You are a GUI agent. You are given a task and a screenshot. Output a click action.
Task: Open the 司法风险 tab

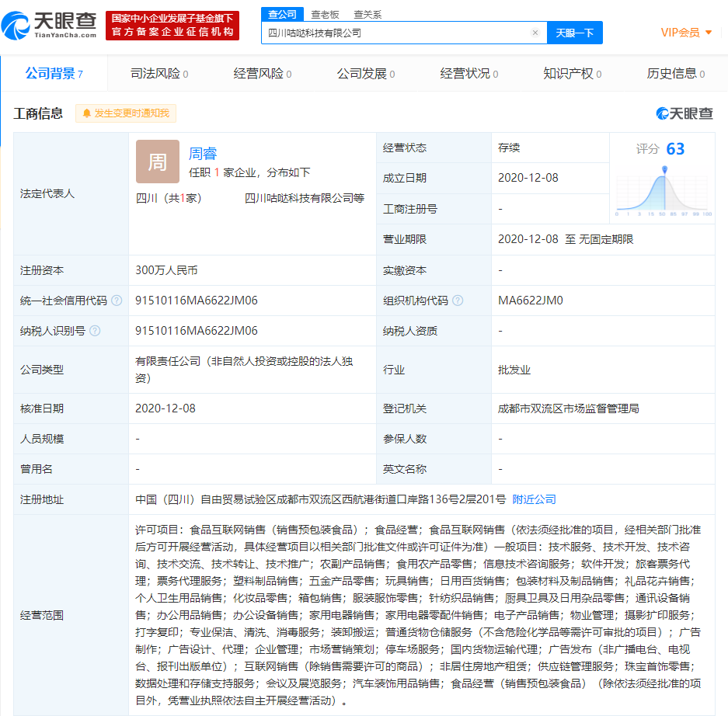158,74
